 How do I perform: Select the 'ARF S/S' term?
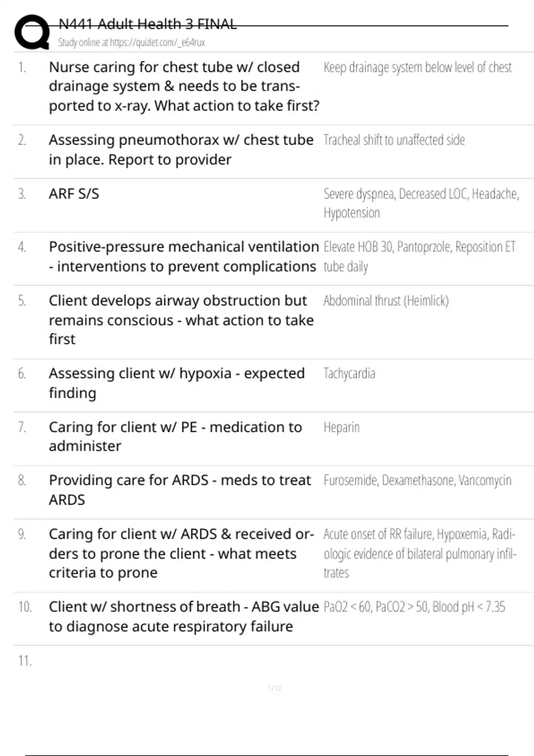pyautogui.click(x=74, y=194)
